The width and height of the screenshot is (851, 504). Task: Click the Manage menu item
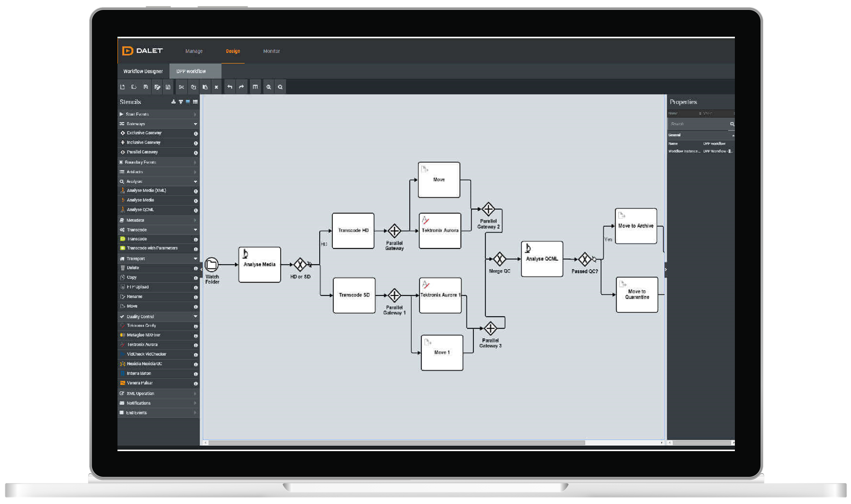point(194,51)
